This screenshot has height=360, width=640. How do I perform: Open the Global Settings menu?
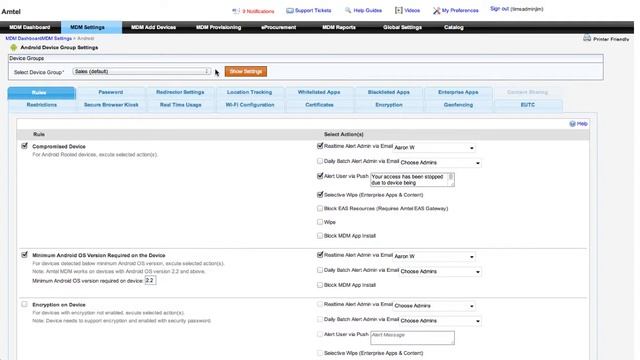tap(402, 27)
